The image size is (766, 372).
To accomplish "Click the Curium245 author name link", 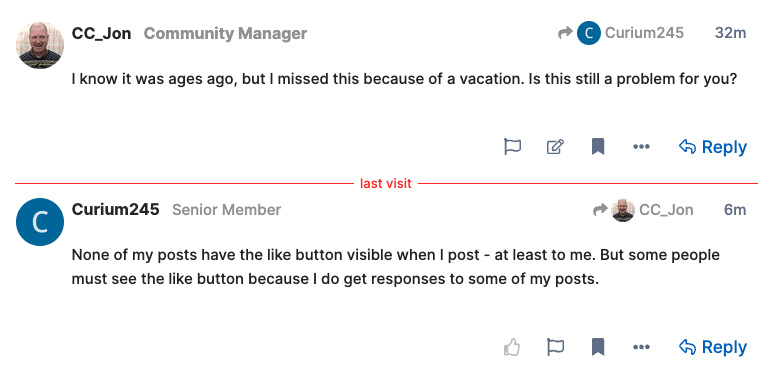I will (x=115, y=209).
